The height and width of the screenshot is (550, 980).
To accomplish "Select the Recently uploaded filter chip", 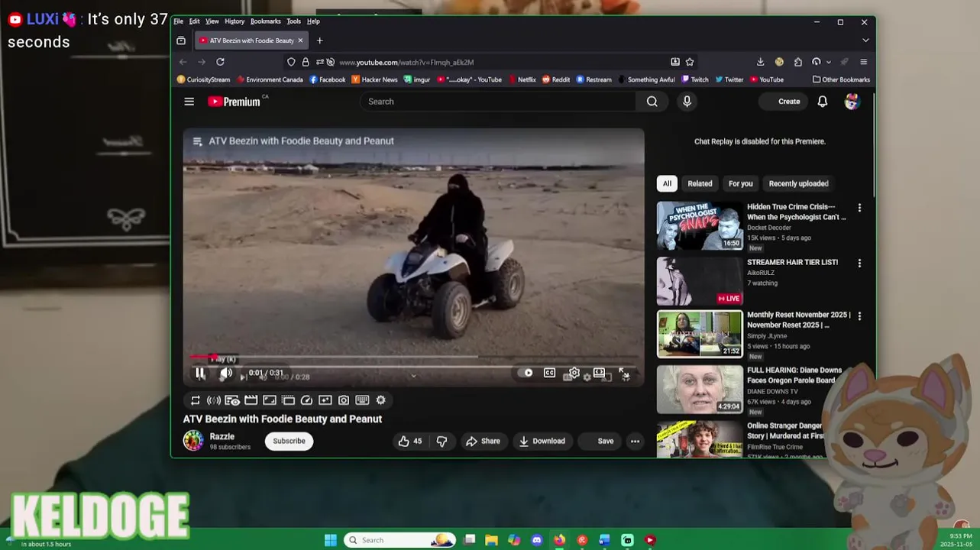I will [798, 183].
